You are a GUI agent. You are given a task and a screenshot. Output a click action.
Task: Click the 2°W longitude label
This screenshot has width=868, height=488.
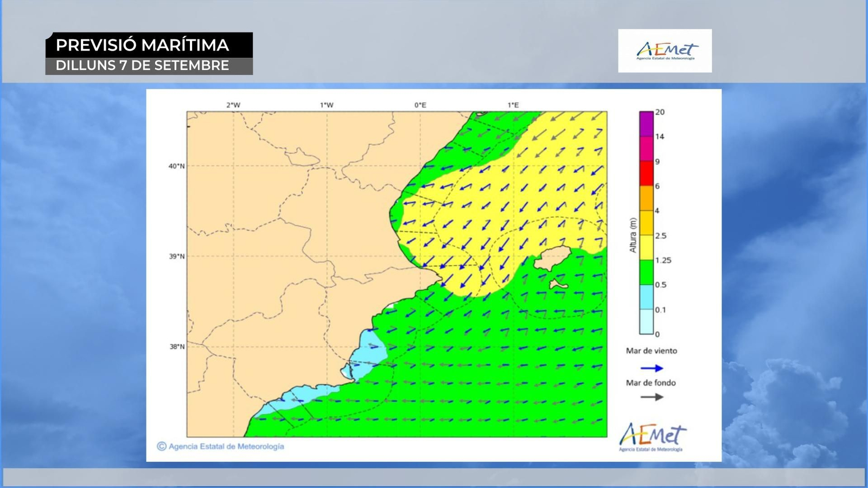233,105
